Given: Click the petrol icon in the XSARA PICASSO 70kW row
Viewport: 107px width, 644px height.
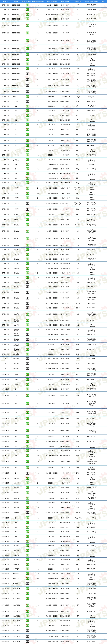Looking at the screenshot, I should click(27, 349).
